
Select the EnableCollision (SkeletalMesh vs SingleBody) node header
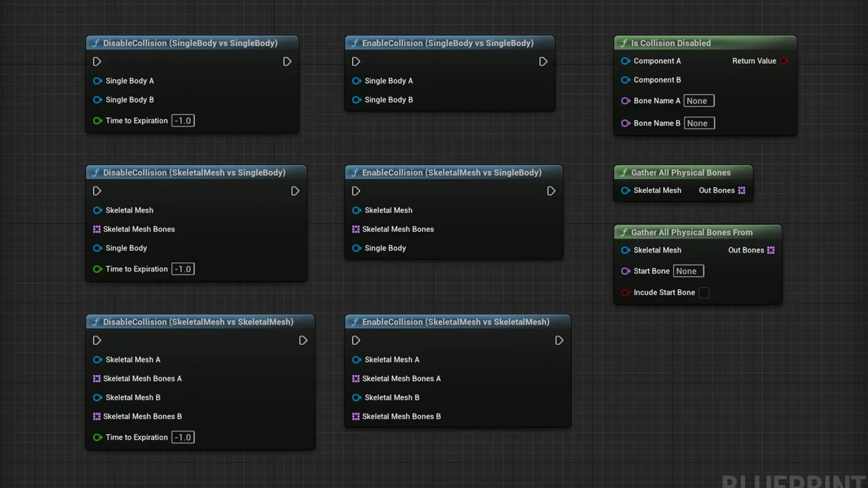click(451, 173)
